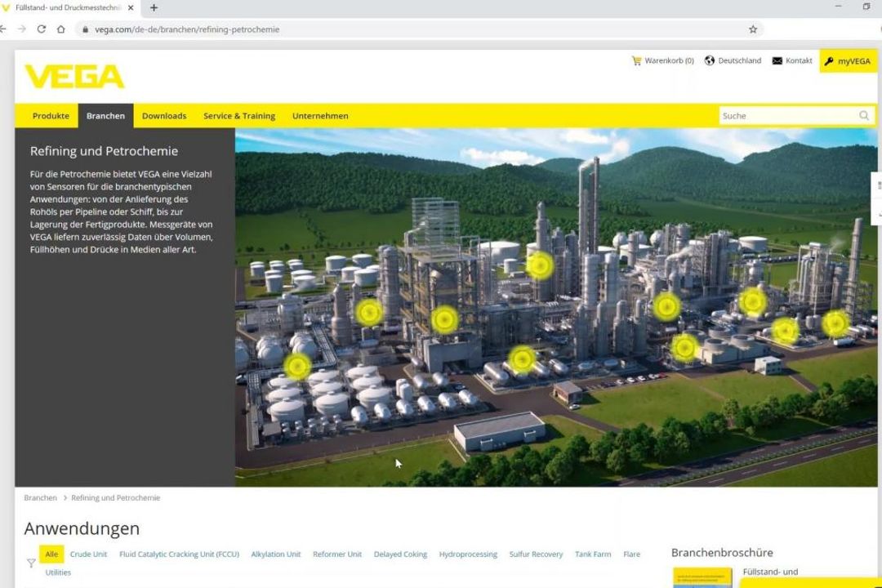Filter by Reformer Unit

coord(337,555)
